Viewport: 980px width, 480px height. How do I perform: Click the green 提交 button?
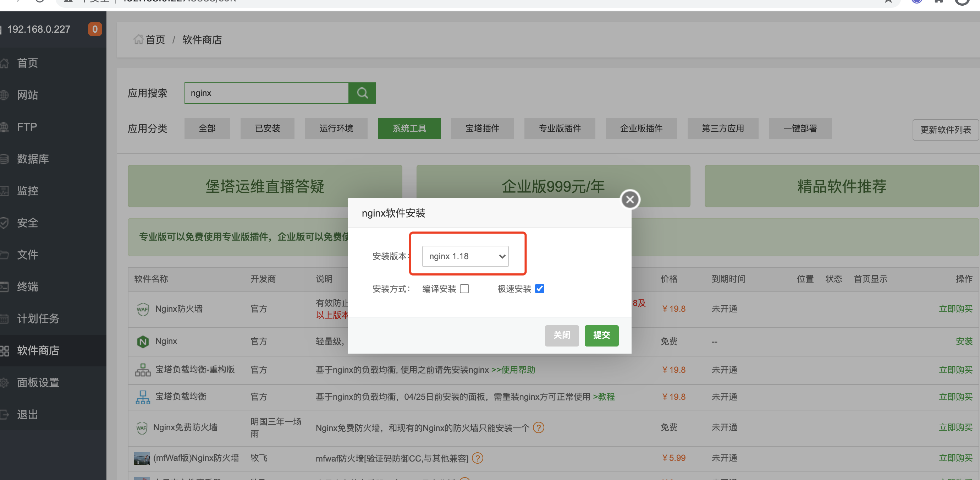601,336
